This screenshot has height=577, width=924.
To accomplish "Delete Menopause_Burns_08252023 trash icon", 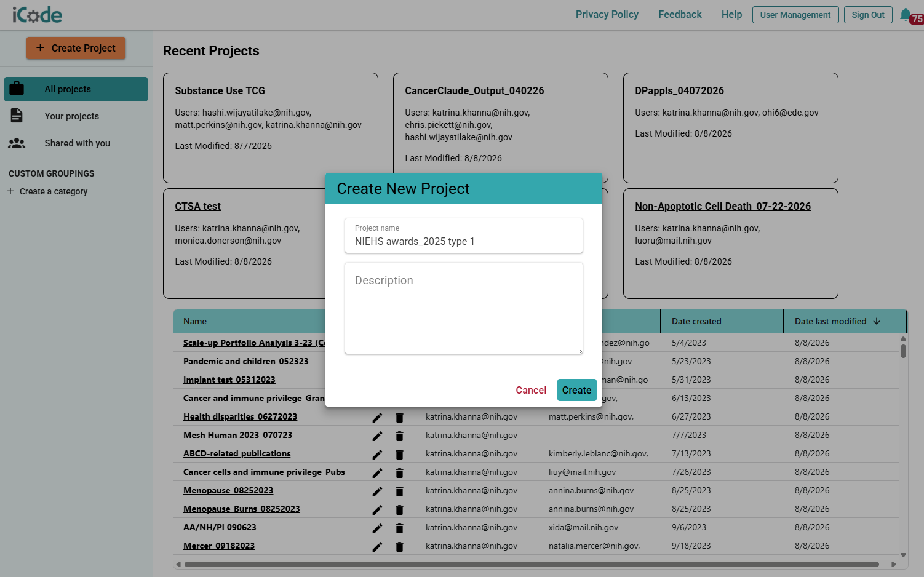I will pos(399,510).
